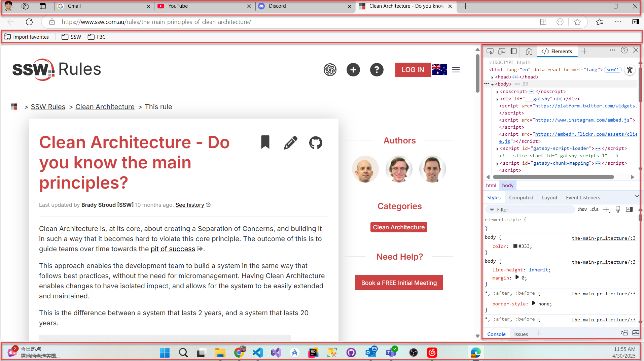Viewport: 644px width, 361px height.
Task: Toggle the .cls element classes panel
Action: (x=595, y=209)
